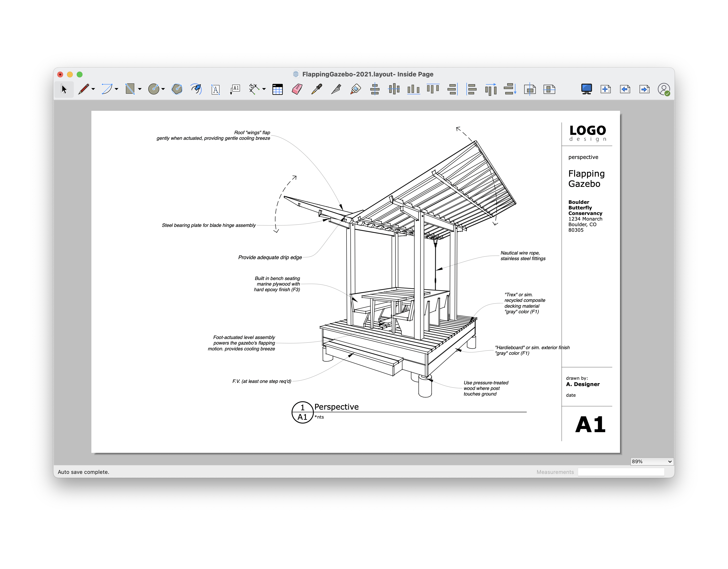Align selected items to bottom

pos(413,89)
